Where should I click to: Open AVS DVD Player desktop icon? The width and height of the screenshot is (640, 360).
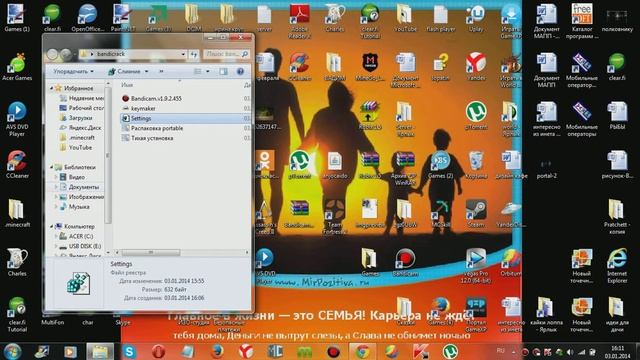point(17,119)
